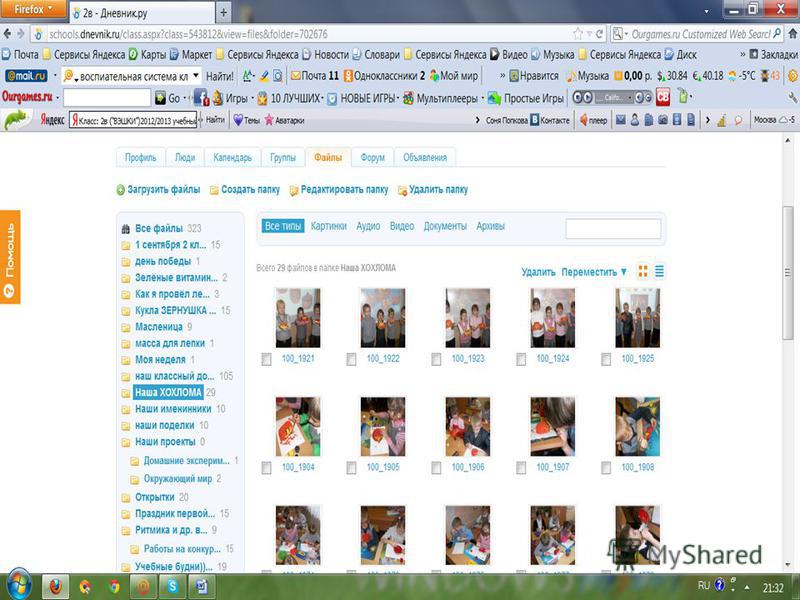Open the Firefox home page icon
The height and width of the screenshot is (600, 800).
[793, 34]
